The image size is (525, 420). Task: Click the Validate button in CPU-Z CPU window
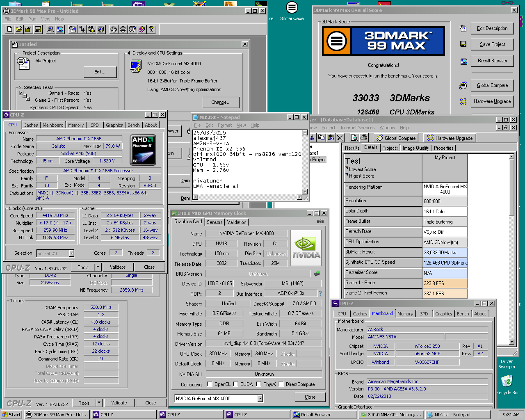point(118,267)
